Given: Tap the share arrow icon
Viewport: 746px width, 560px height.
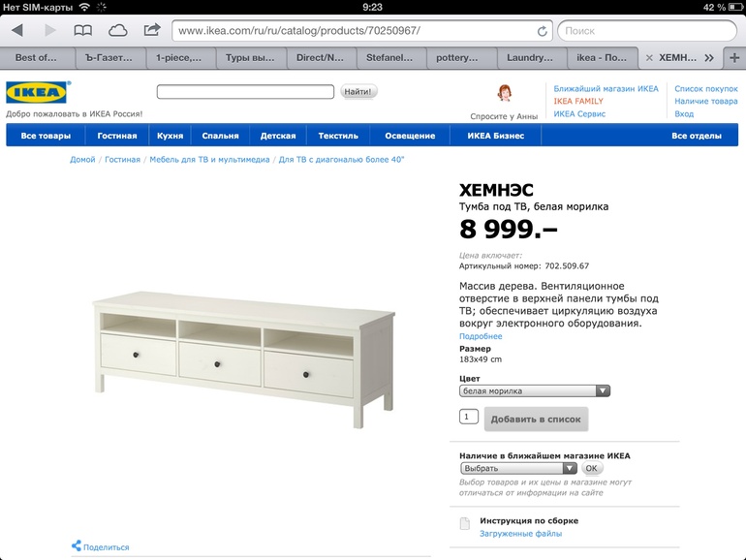Looking at the screenshot, I should 152,30.
